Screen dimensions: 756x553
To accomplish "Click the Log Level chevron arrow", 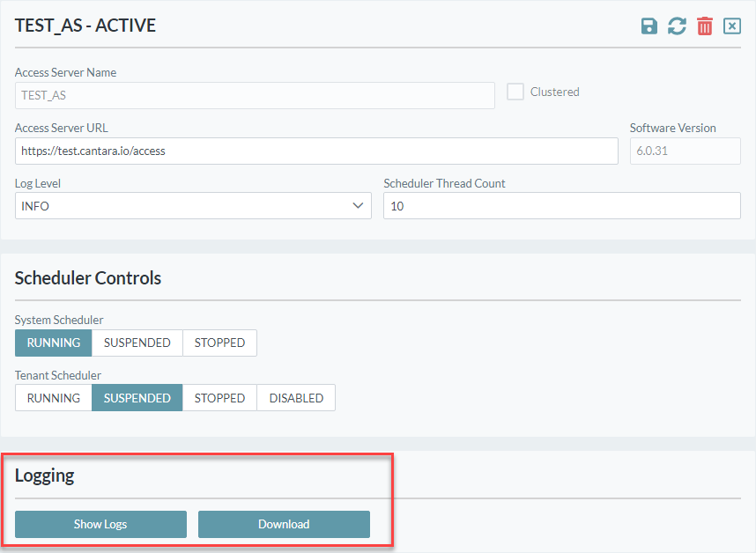I will 358,206.
